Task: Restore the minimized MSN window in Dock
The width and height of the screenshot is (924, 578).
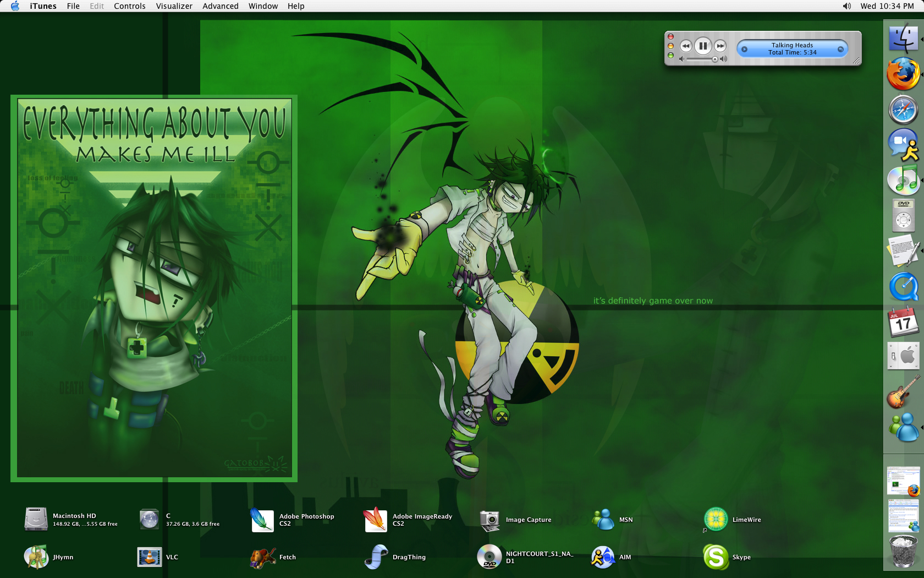Action: point(903,516)
